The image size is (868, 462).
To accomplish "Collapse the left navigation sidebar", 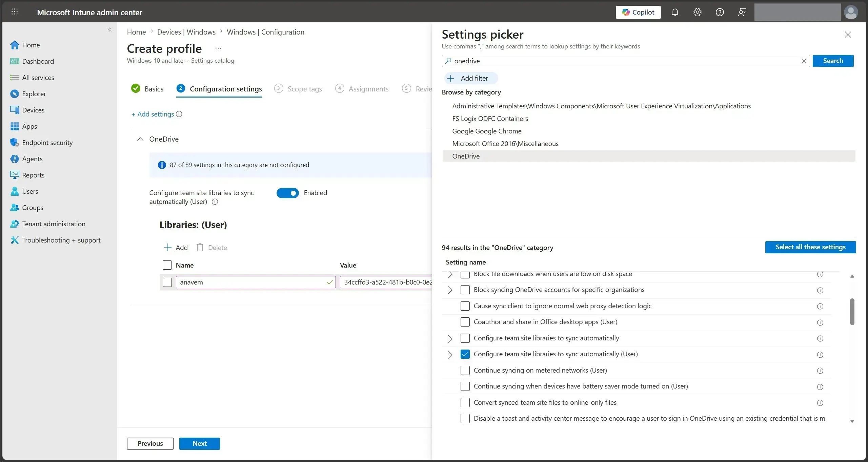I will click(x=110, y=29).
